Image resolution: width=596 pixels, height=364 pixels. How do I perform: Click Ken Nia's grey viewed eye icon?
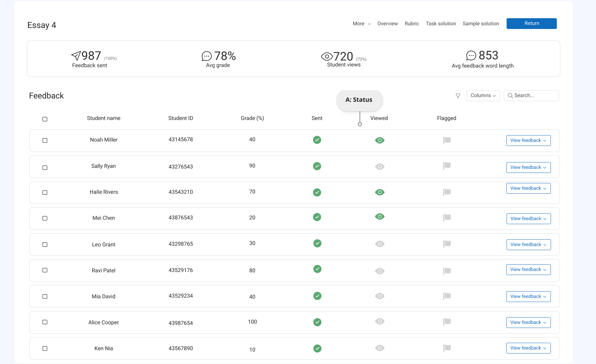tap(380, 348)
